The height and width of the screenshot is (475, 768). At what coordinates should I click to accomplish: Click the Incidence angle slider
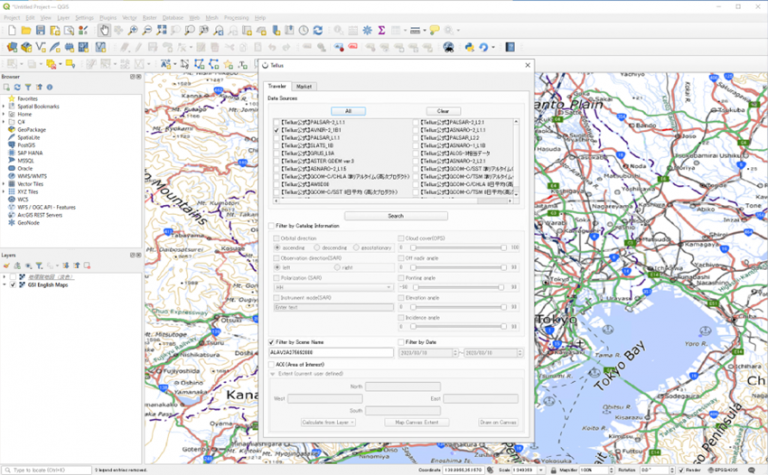[458, 326]
